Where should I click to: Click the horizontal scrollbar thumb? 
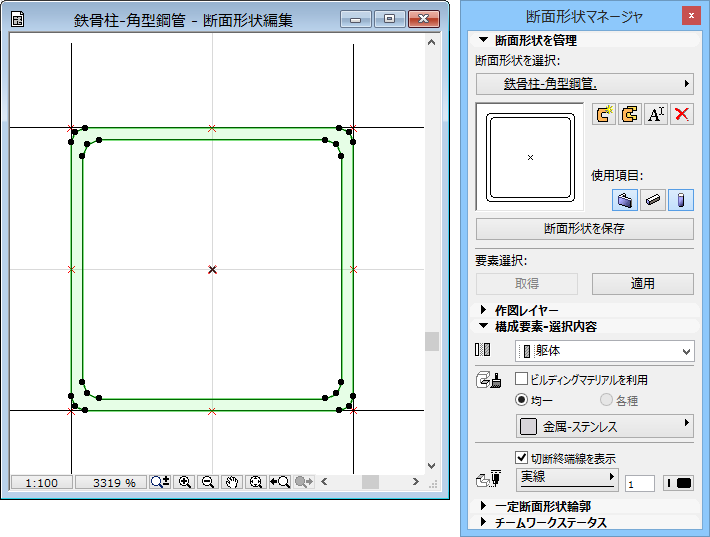point(370,482)
